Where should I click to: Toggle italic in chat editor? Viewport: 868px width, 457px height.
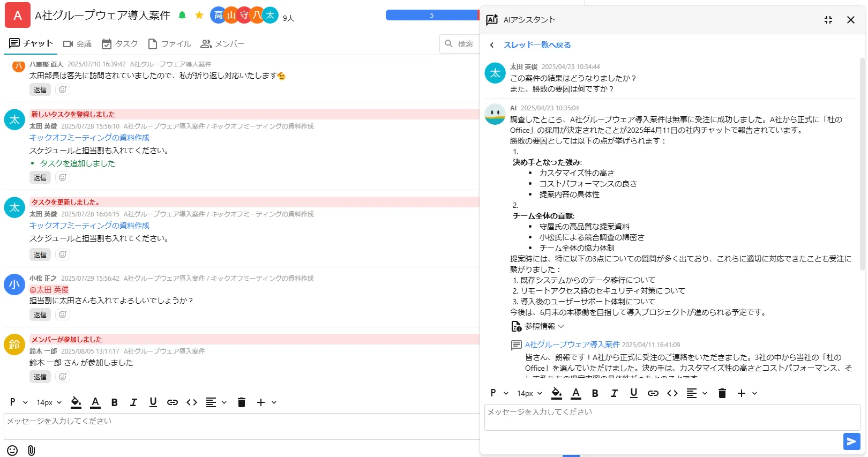pyautogui.click(x=133, y=402)
